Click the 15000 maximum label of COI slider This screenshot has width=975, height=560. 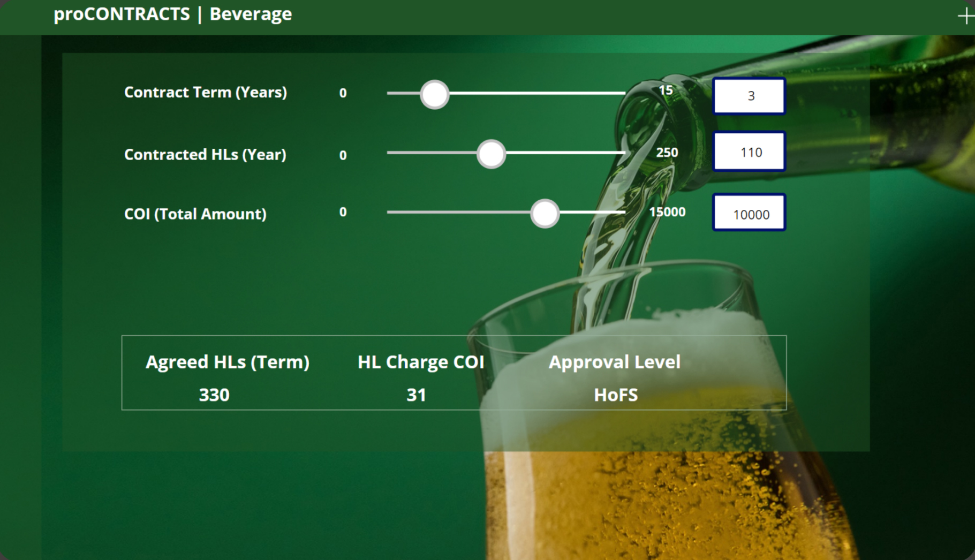pos(667,212)
